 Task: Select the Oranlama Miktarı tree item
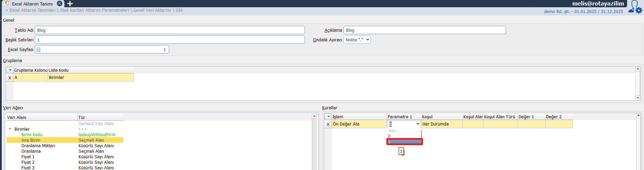(38, 146)
